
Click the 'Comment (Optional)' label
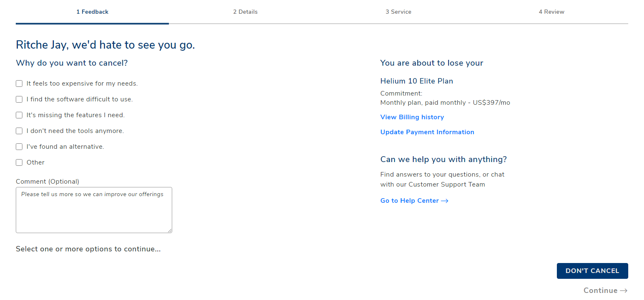pos(47,182)
